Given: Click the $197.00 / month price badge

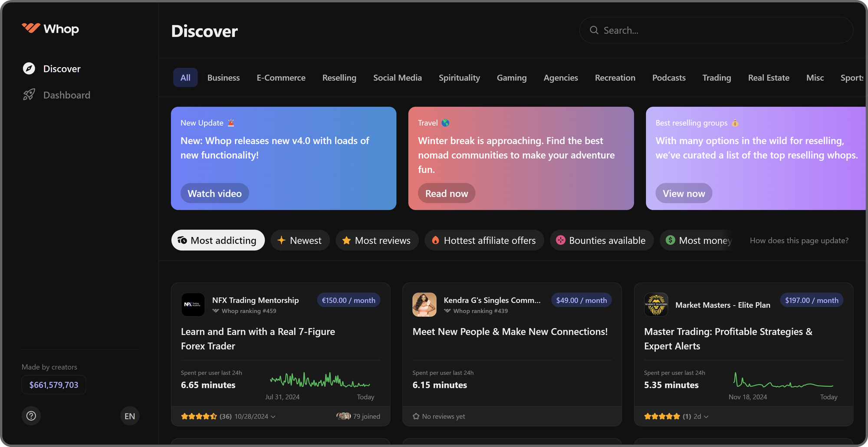Looking at the screenshot, I should (812, 300).
